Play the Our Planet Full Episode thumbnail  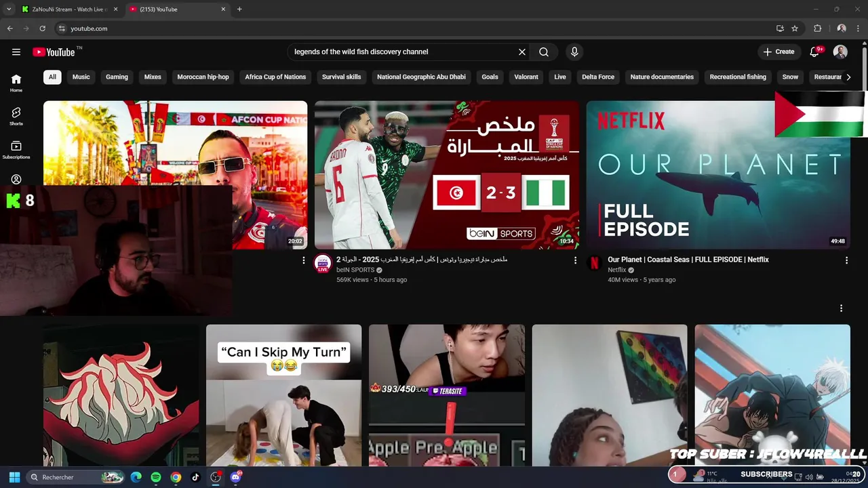coord(718,175)
